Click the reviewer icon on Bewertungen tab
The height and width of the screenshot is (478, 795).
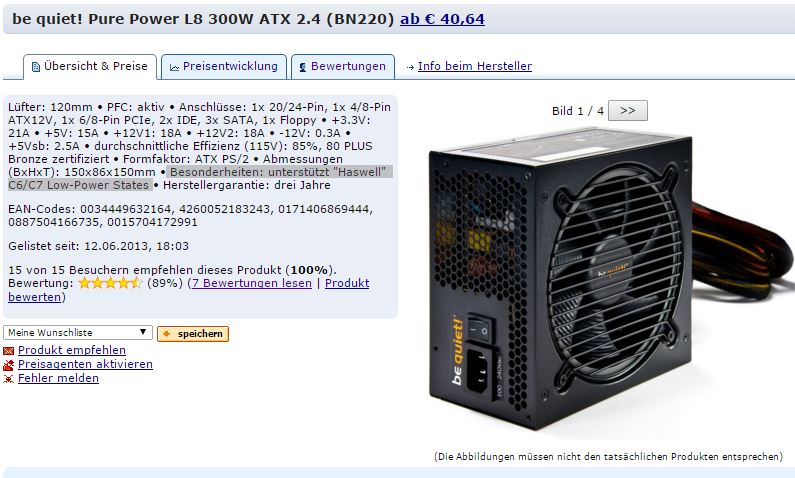303,67
